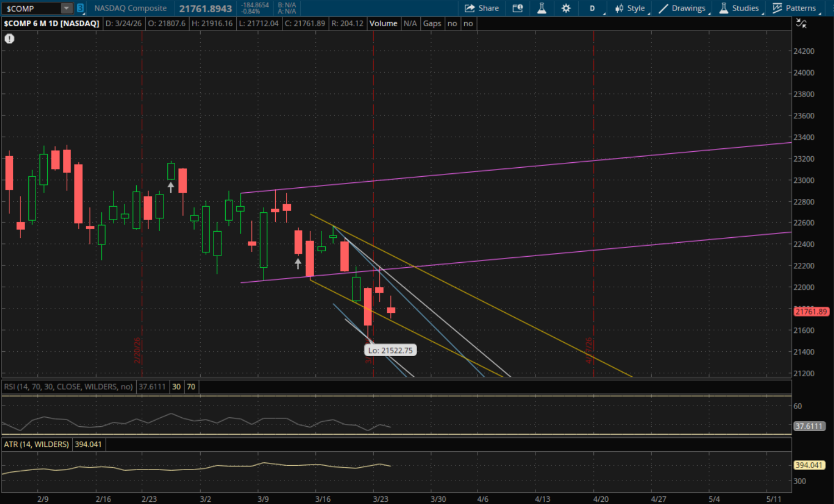
Task: Click the up arrow marker below the 2/25 candle
Action: 171,187
